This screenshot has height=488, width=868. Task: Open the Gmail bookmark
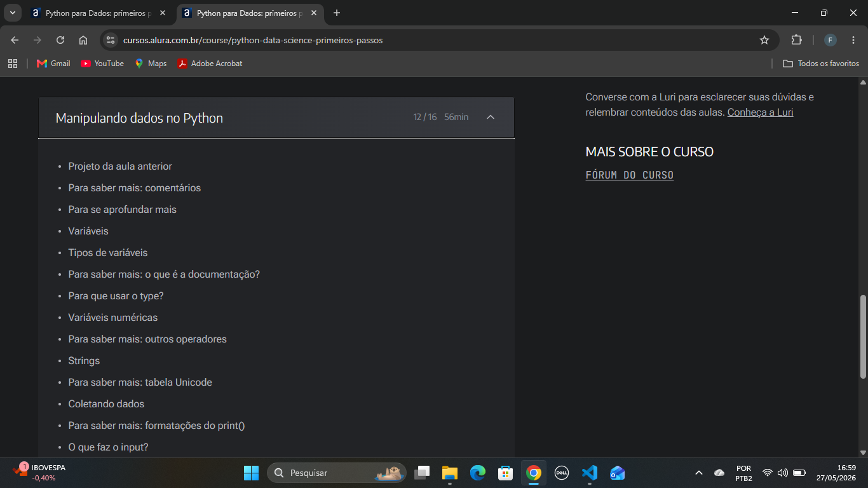point(53,64)
